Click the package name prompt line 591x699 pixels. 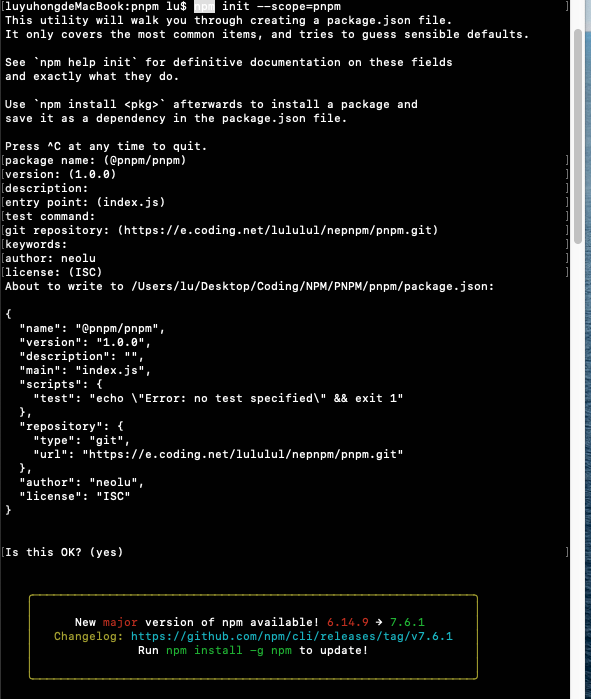95,160
